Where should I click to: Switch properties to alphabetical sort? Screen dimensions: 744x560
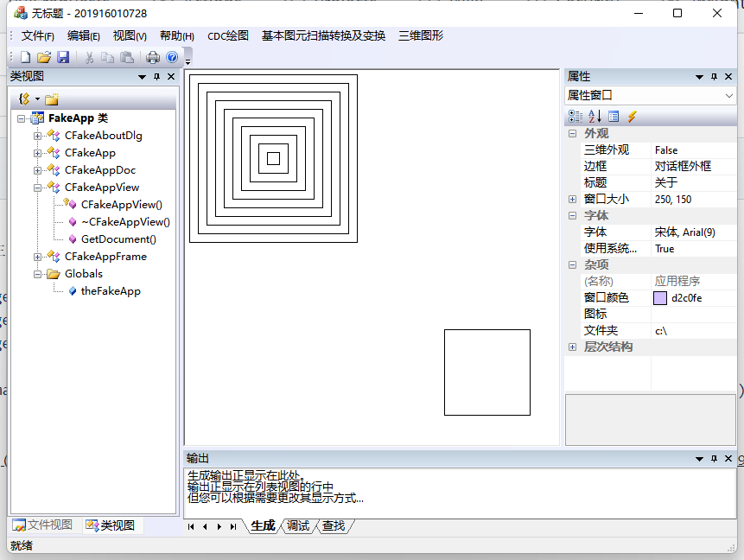click(593, 115)
